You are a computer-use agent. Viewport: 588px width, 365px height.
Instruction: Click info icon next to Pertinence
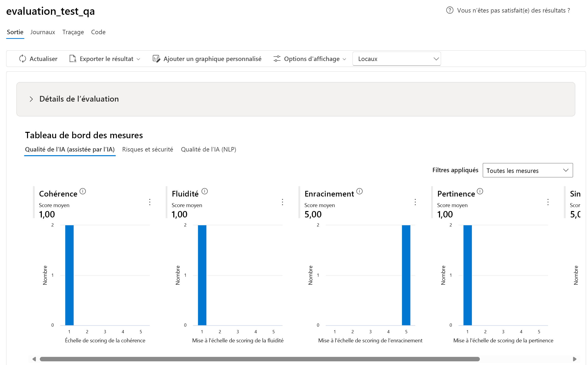coord(480,191)
